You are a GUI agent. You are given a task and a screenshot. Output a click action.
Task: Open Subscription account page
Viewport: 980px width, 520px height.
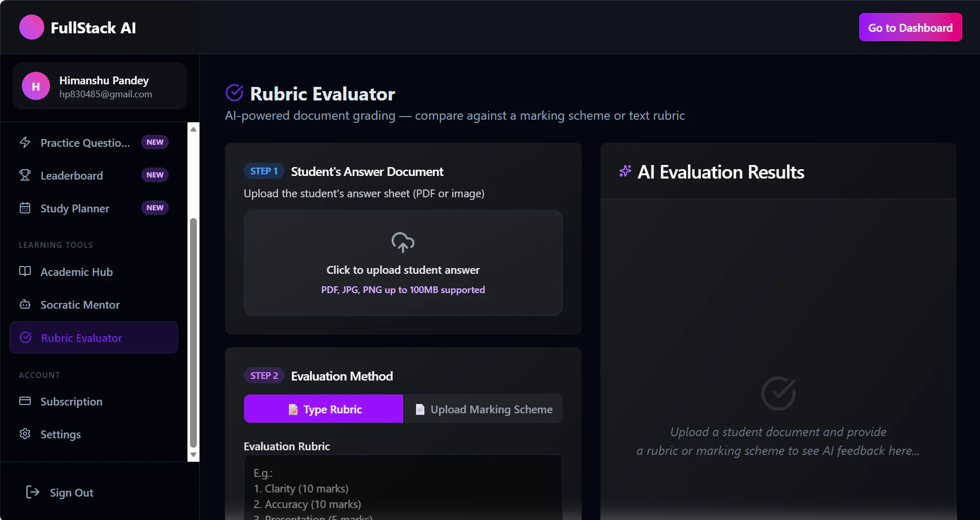tap(94, 401)
